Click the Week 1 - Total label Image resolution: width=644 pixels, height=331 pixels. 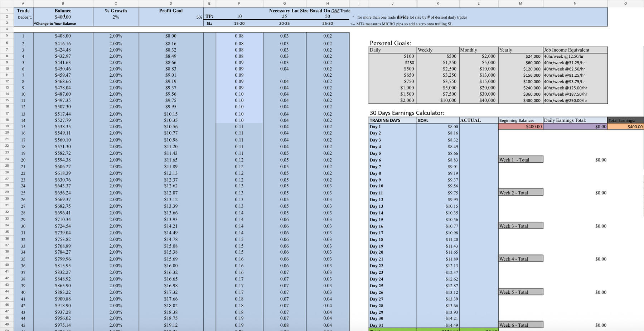pos(521,160)
